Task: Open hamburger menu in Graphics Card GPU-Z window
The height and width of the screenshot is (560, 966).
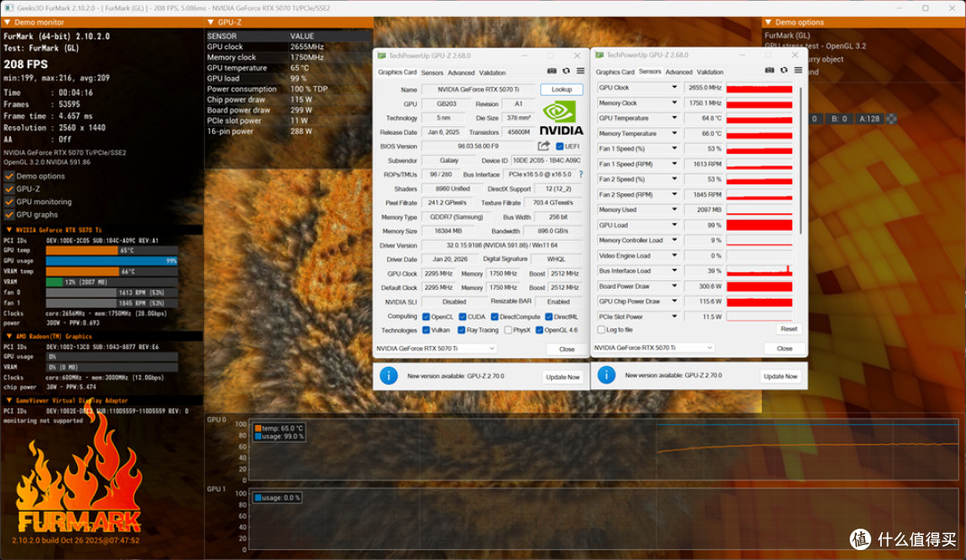Action: coord(580,72)
